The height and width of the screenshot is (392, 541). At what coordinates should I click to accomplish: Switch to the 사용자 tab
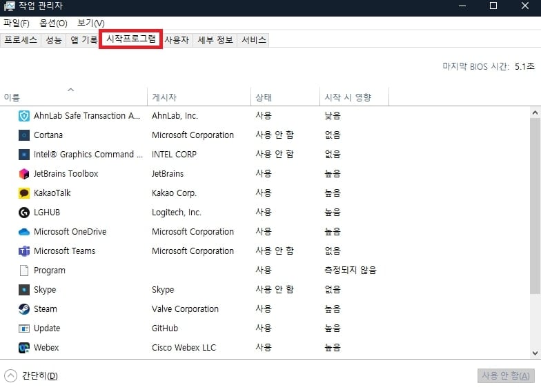pyautogui.click(x=177, y=40)
